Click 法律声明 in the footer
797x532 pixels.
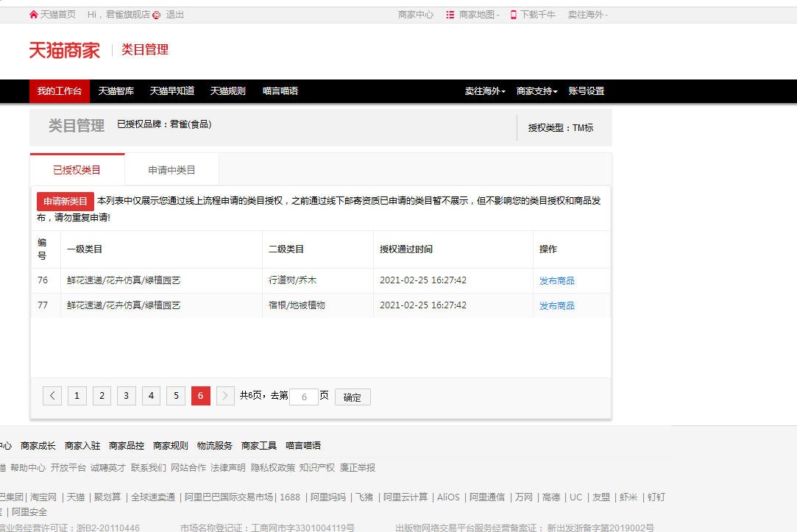(228, 467)
